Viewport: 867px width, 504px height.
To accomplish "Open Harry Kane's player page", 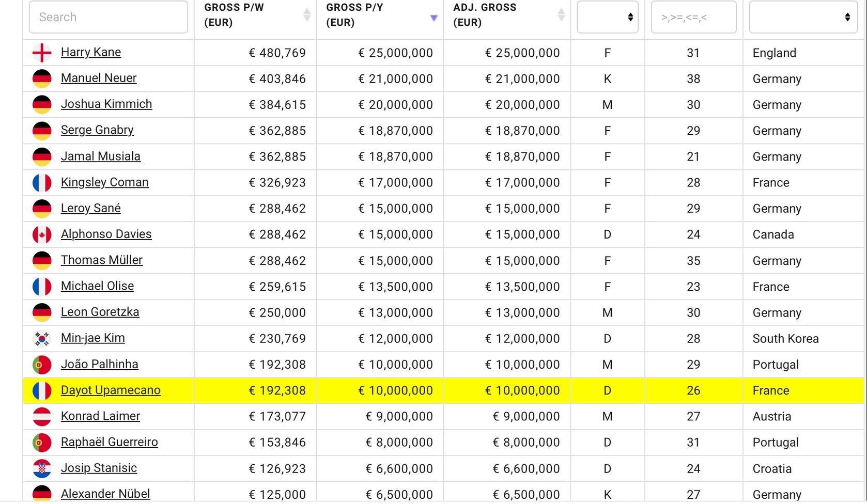I will click(91, 52).
